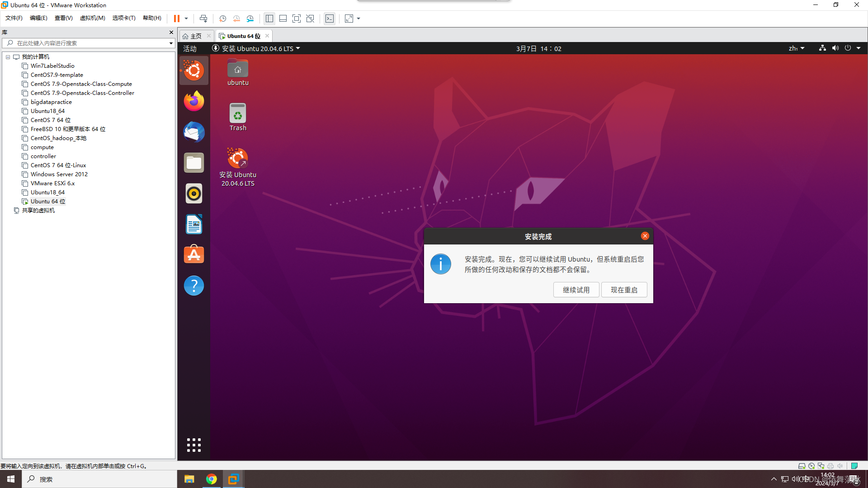Select CentOS 7.9-Openstack-Class-Controller entry
Screen dimensions: 868x488
coord(82,93)
